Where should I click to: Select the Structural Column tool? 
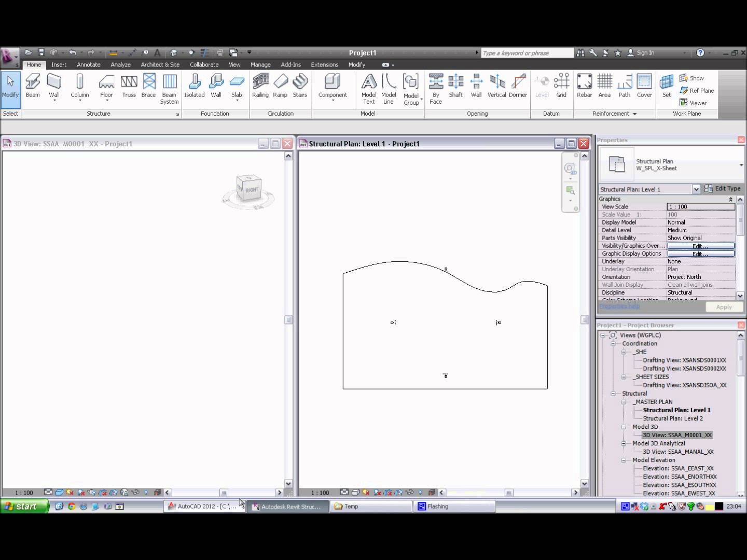(x=79, y=86)
